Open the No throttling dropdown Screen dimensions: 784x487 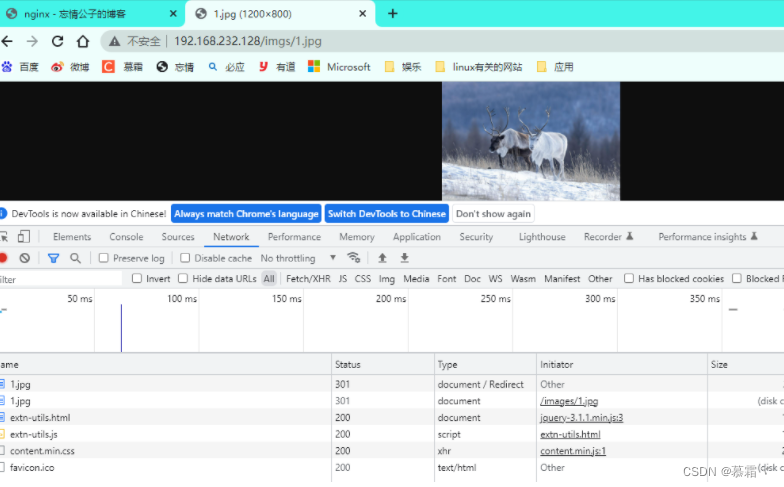point(298,258)
